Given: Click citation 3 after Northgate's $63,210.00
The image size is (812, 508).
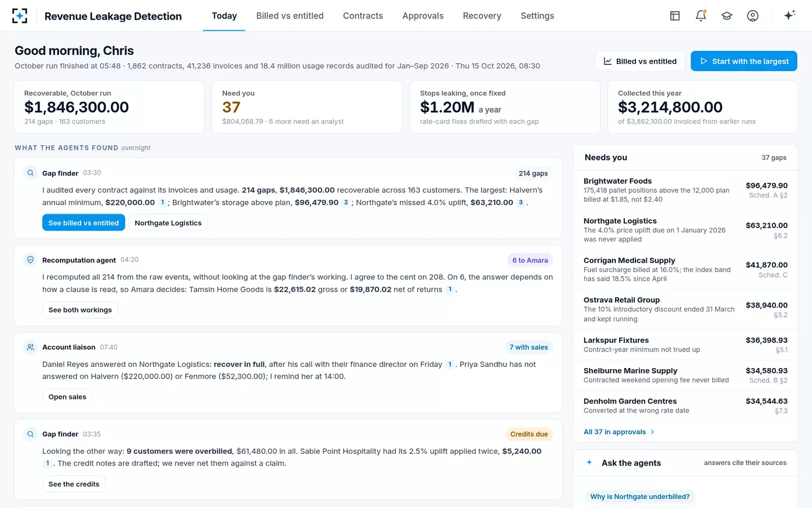Looking at the screenshot, I should click(x=520, y=202).
